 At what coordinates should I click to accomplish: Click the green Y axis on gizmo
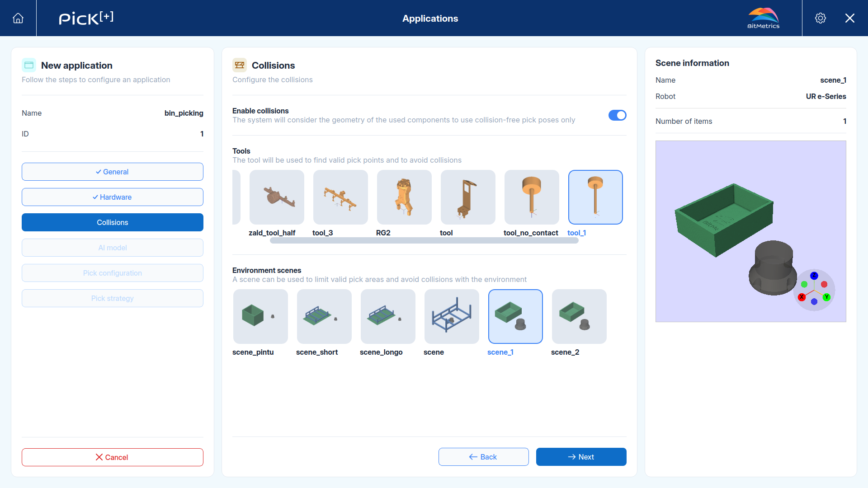click(x=826, y=297)
